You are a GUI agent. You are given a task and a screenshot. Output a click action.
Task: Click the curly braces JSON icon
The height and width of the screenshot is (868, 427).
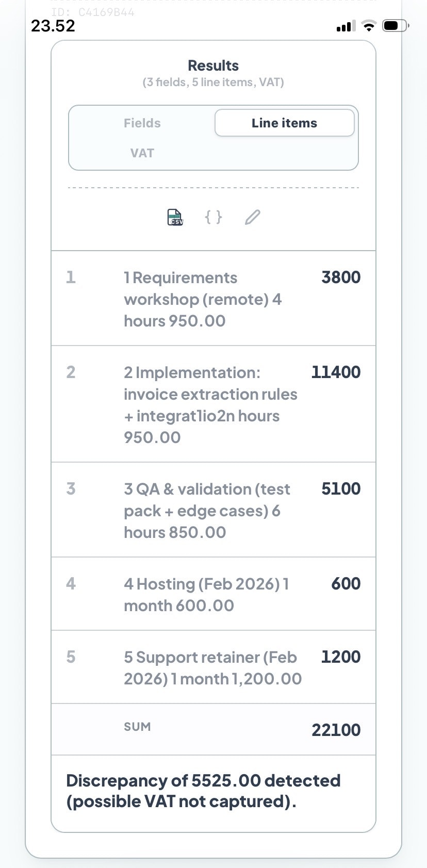pos(213,217)
